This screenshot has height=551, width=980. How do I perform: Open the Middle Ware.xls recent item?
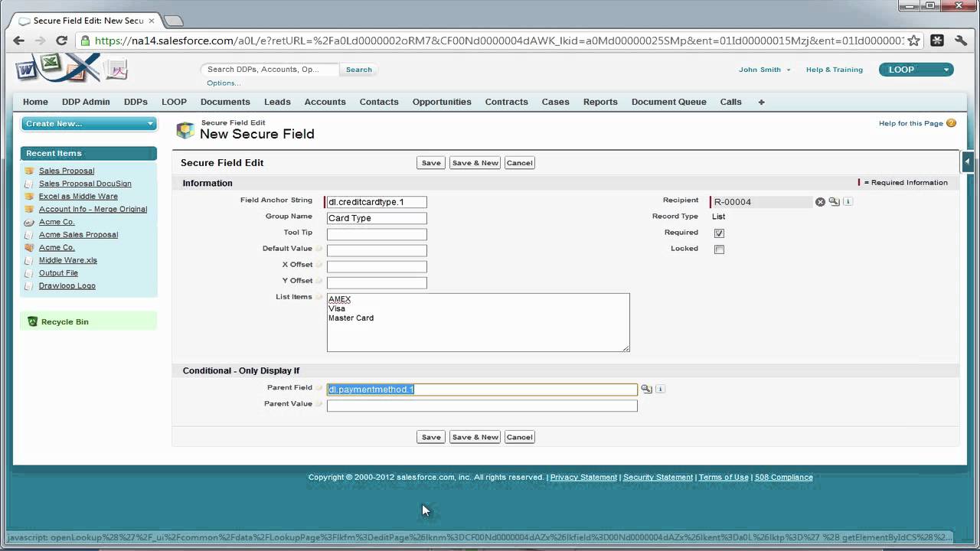(67, 260)
